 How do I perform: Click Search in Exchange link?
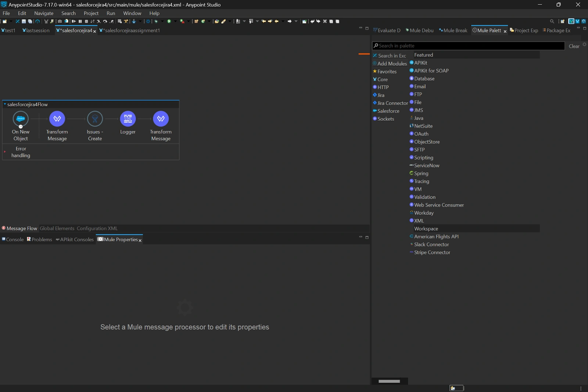392,56
